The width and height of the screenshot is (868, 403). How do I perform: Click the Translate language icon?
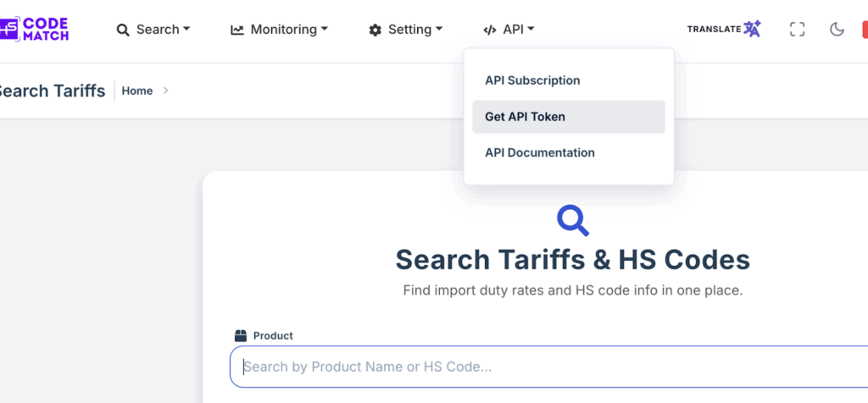(x=752, y=30)
